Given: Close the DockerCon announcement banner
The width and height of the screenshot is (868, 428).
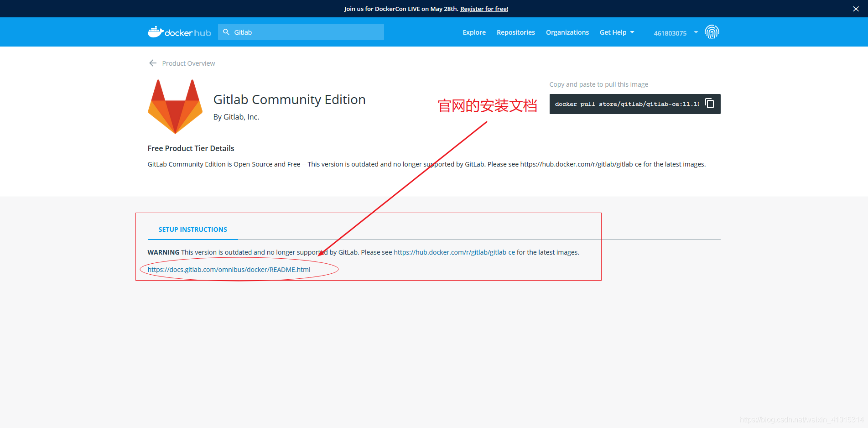Looking at the screenshot, I should 856,9.
